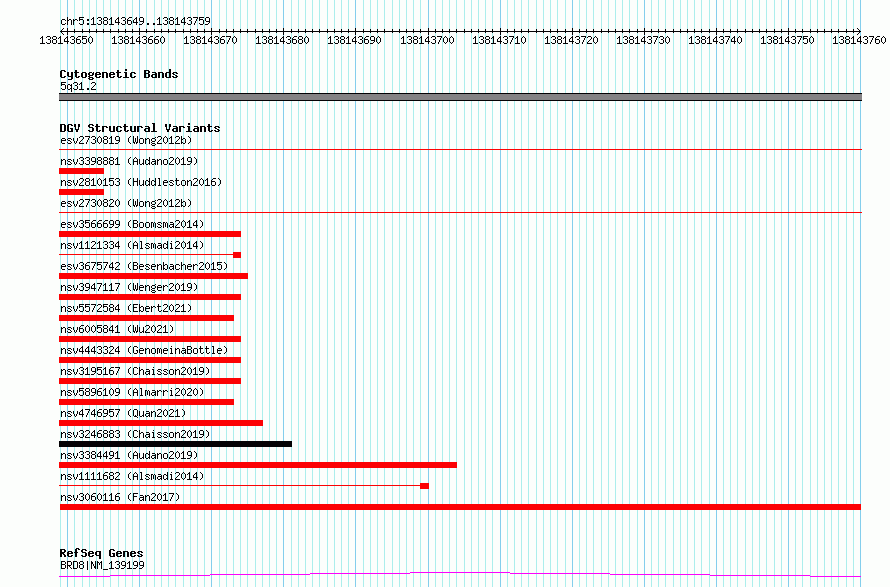Click the gray 5q31.2 cytogenetic band bar
The width and height of the screenshot is (890, 587).
460,97
